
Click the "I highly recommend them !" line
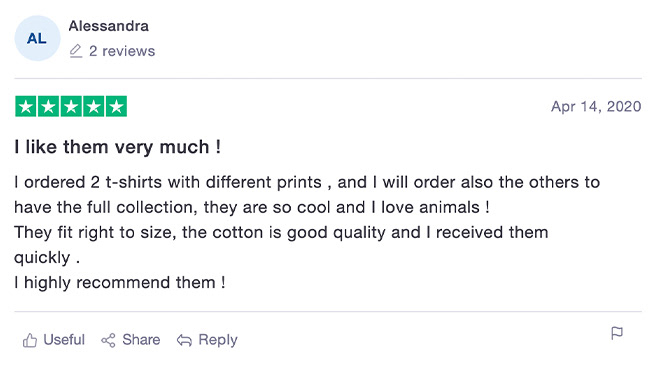pyautogui.click(x=120, y=283)
